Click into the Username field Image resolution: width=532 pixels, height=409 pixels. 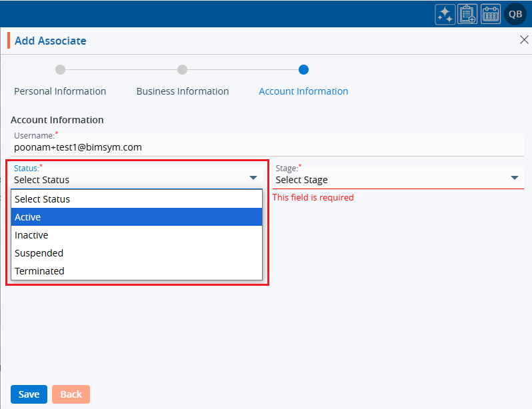(267, 147)
